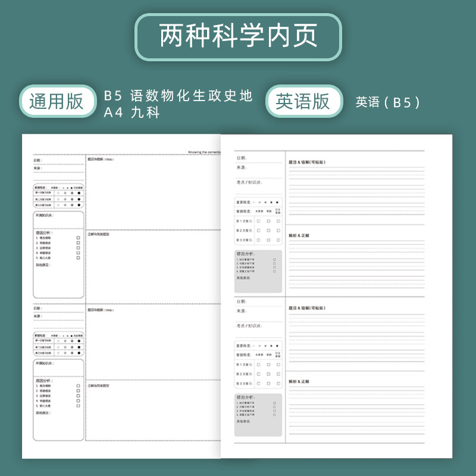Select the 英语版 pill label

click(304, 101)
